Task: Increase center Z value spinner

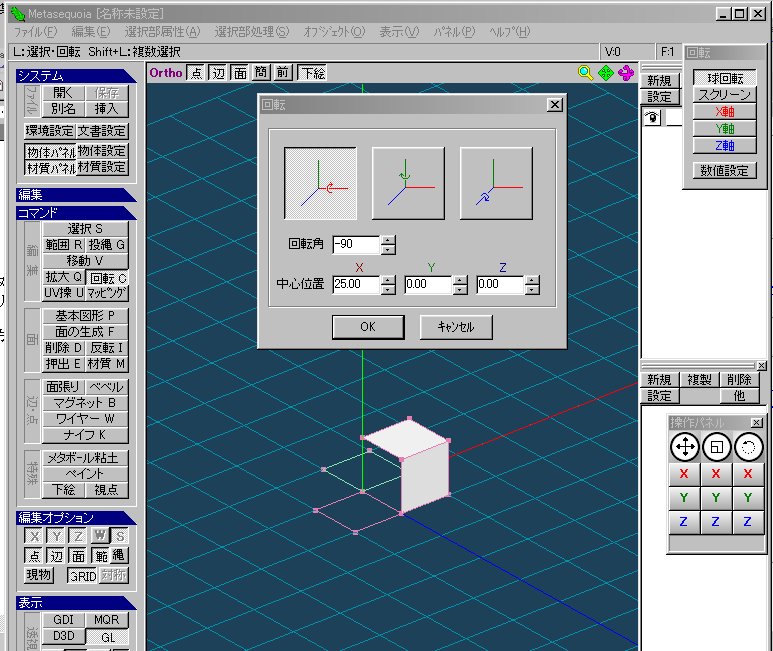Action: 532,280
